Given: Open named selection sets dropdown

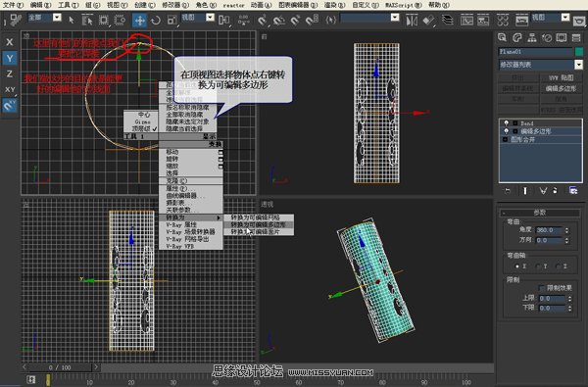Looking at the screenshot, I should pos(395,18).
